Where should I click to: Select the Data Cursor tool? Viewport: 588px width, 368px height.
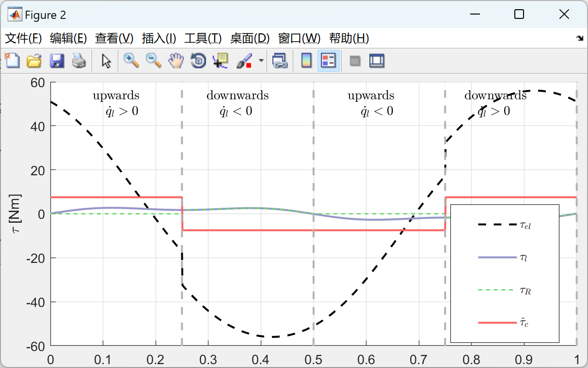tap(221, 61)
